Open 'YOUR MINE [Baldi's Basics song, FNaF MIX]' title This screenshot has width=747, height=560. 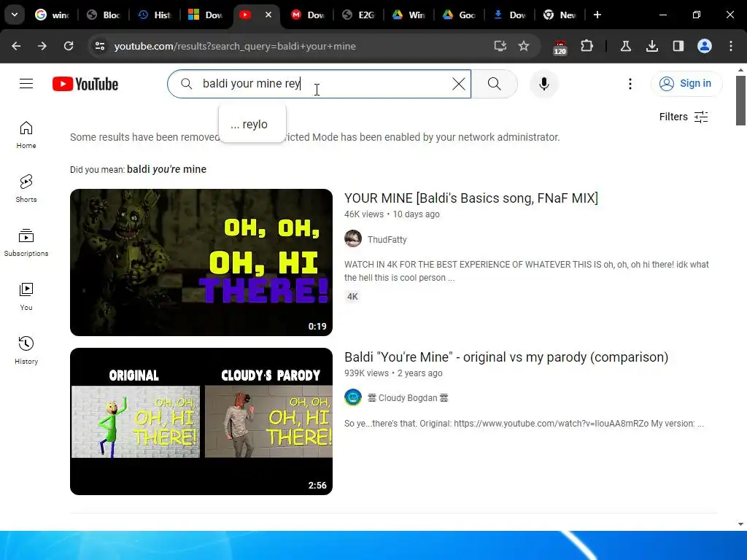(471, 198)
